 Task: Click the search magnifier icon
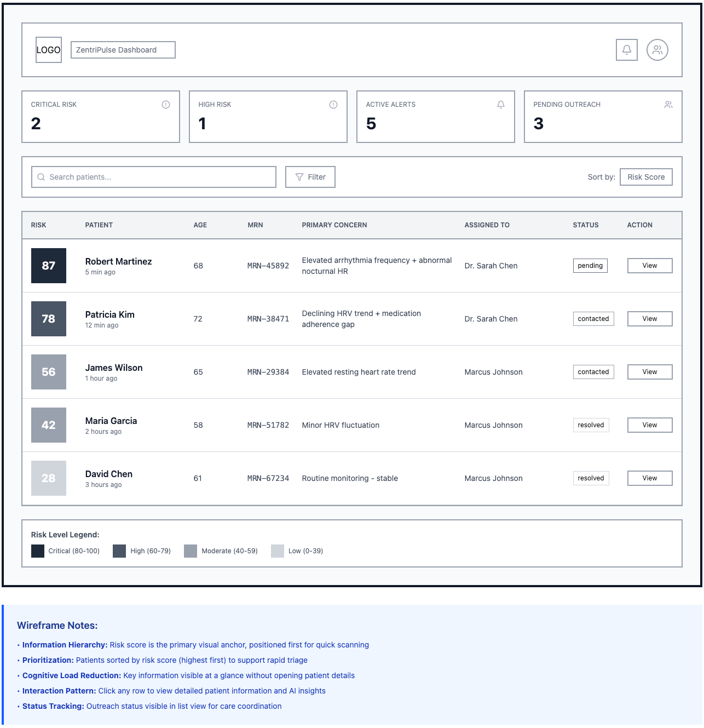click(41, 177)
